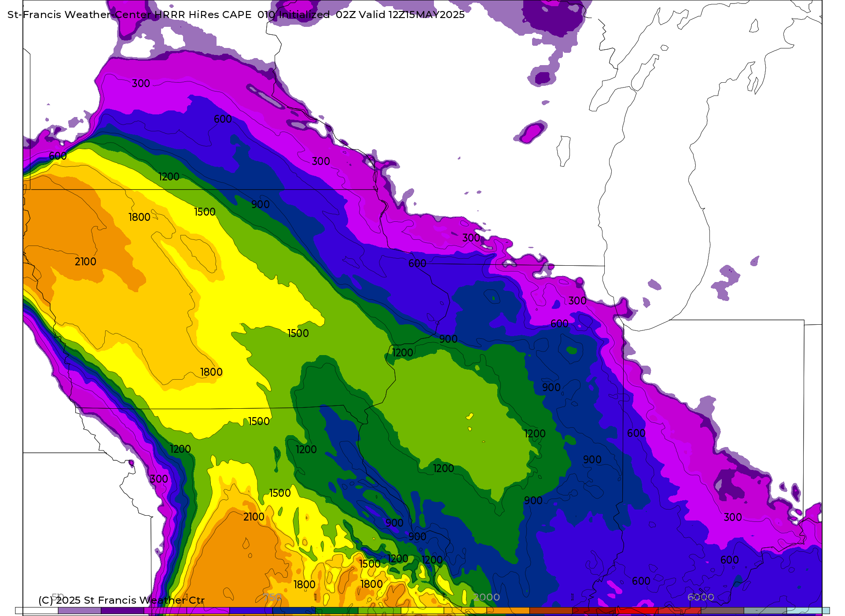Select the "2000" color bar label
The image size is (845, 616).
487,597
